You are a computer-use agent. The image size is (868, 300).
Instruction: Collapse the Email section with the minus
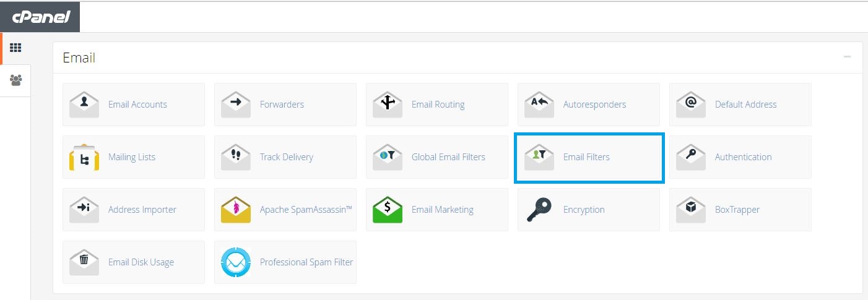click(847, 57)
